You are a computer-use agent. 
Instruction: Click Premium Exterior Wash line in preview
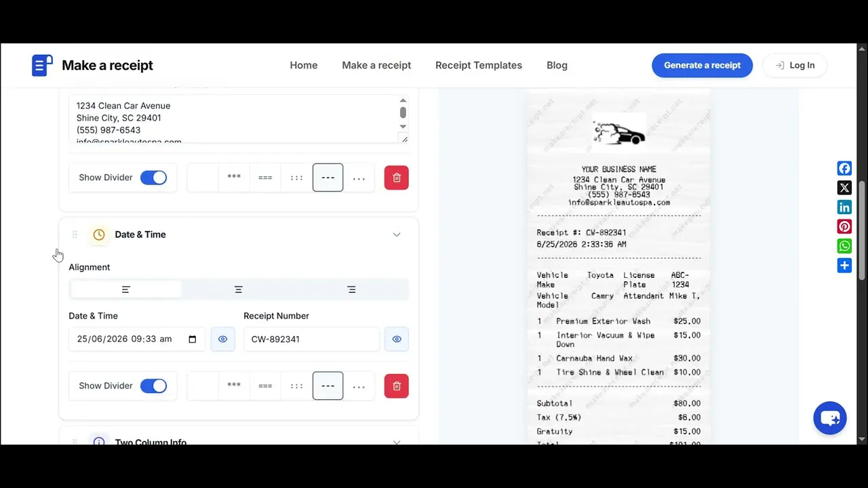[618, 321]
